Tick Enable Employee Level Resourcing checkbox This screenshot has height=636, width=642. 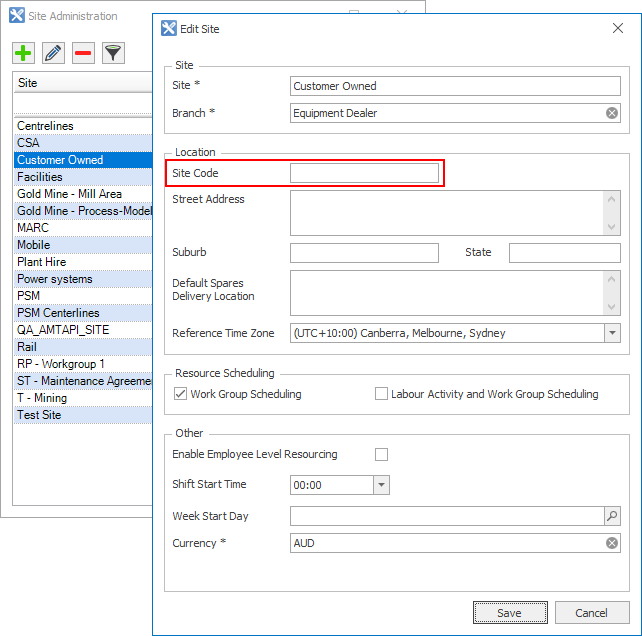381,454
